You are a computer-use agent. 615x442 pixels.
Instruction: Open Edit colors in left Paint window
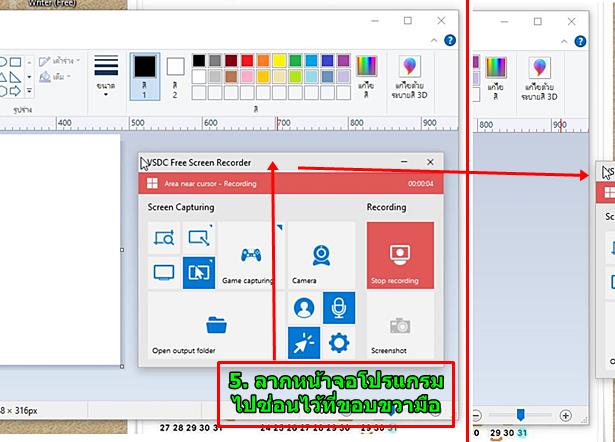[366, 77]
